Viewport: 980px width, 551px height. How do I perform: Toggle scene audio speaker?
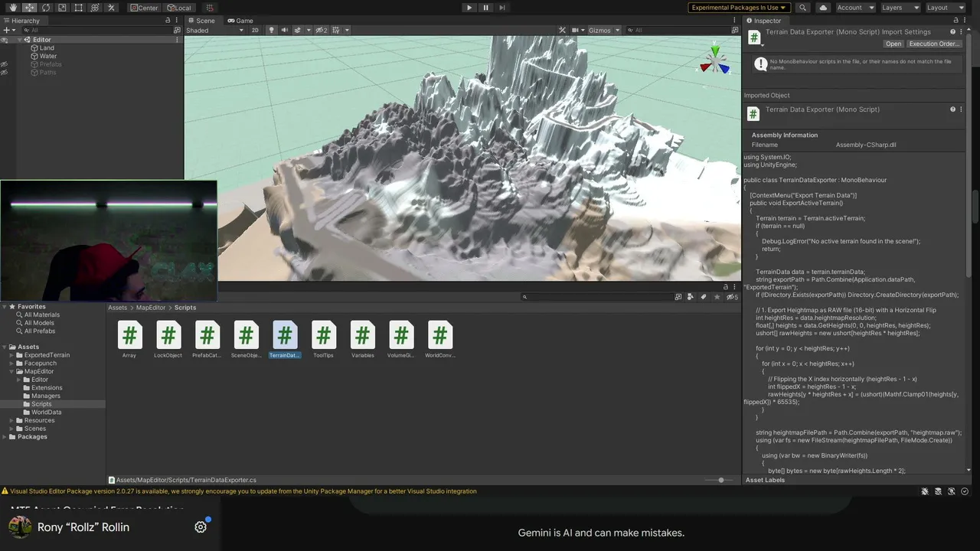click(x=285, y=31)
